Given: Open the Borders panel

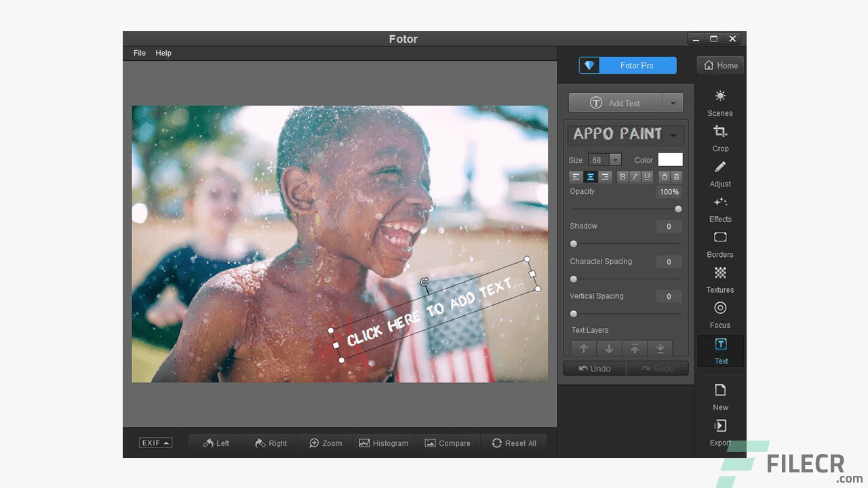Looking at the screenshot, I should click(720, 245).
